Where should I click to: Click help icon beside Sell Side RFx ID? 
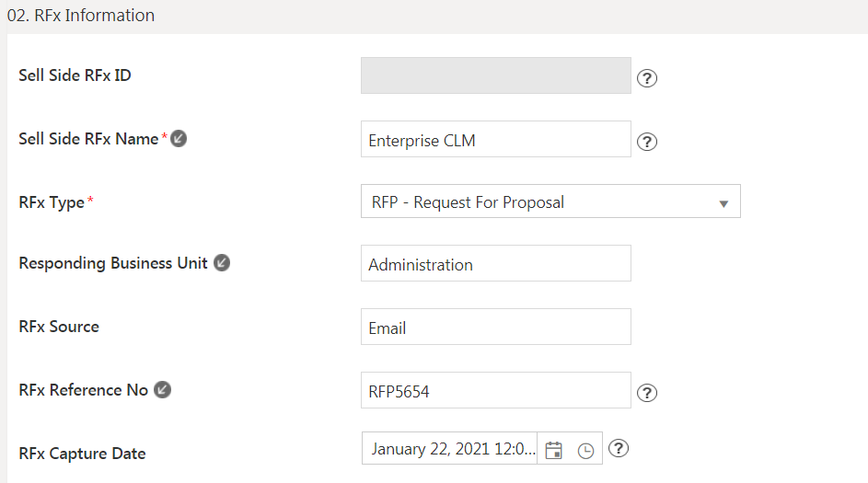[647, 78]
